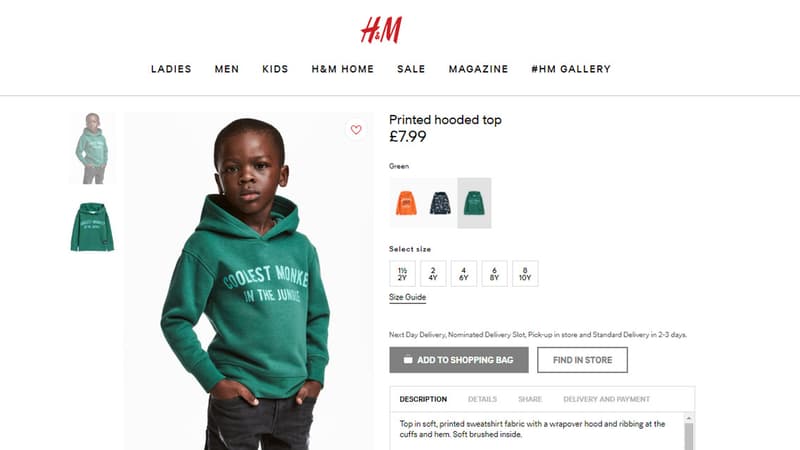Choose size 2-4Y

point(433,274)
